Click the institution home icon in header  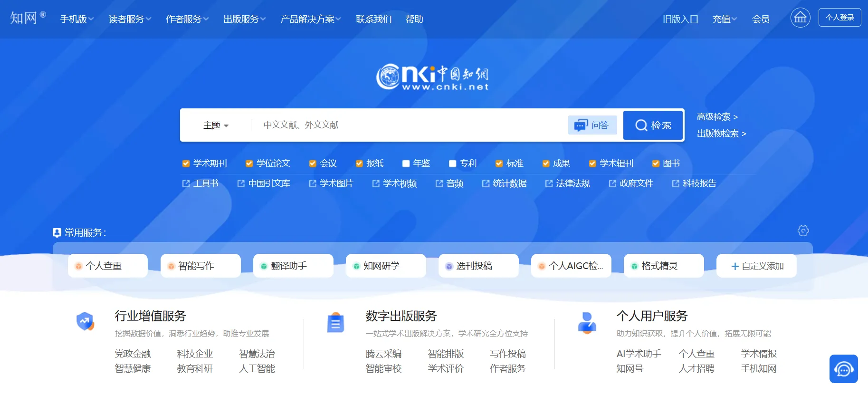(x=800, y=18)
